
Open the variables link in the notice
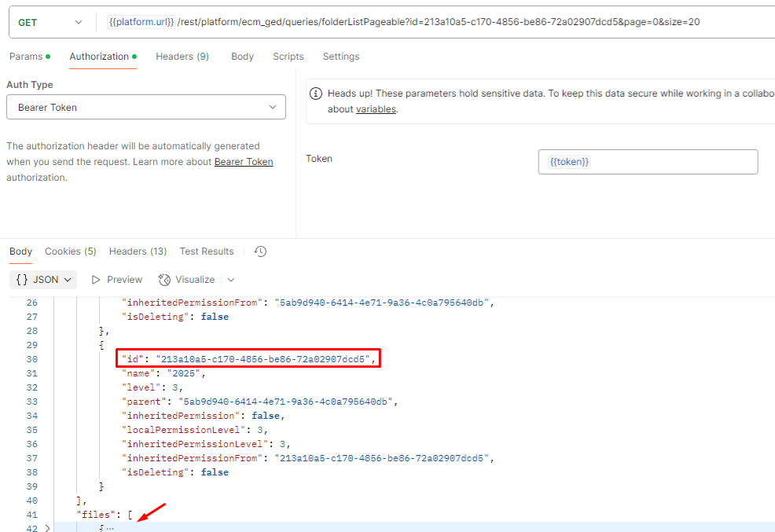[x=376, y=109]
